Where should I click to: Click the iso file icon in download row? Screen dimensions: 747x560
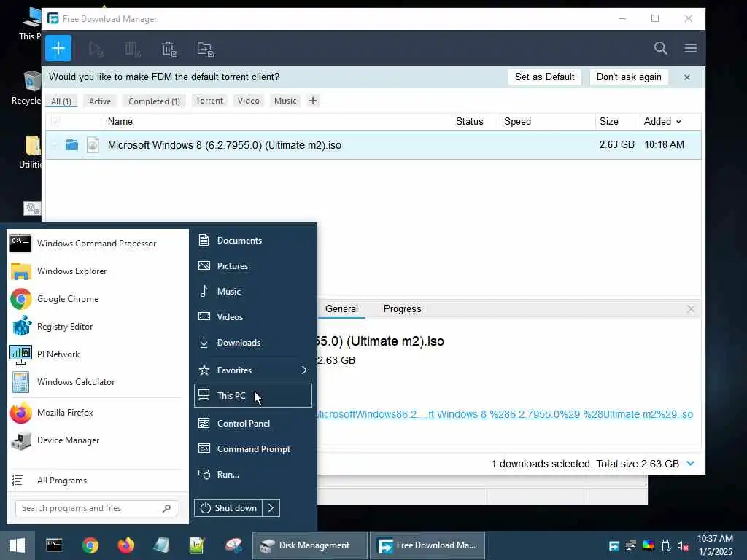click(93, 145)
